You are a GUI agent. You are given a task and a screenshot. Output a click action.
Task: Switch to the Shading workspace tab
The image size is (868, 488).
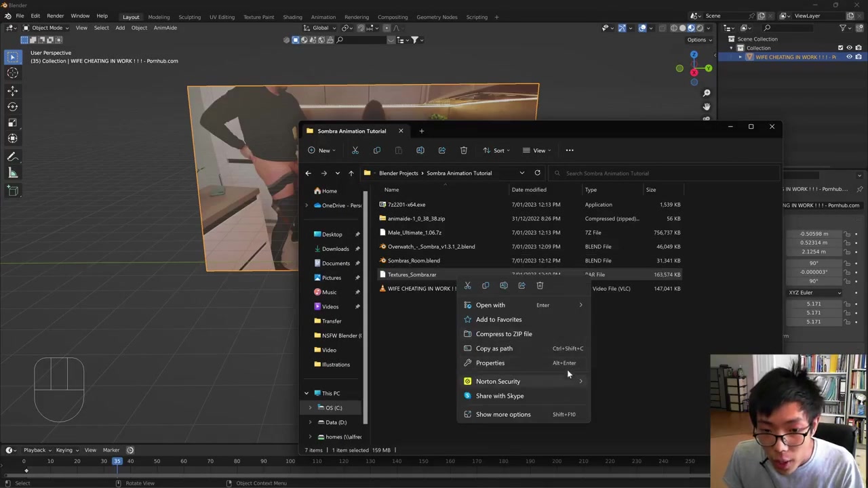(292, 17)
